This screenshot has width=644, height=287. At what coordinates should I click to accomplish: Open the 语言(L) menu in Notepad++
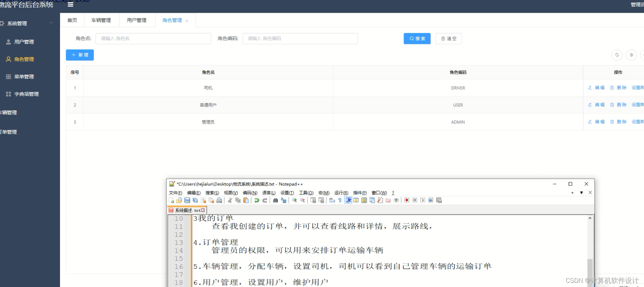tap(269, 193)
